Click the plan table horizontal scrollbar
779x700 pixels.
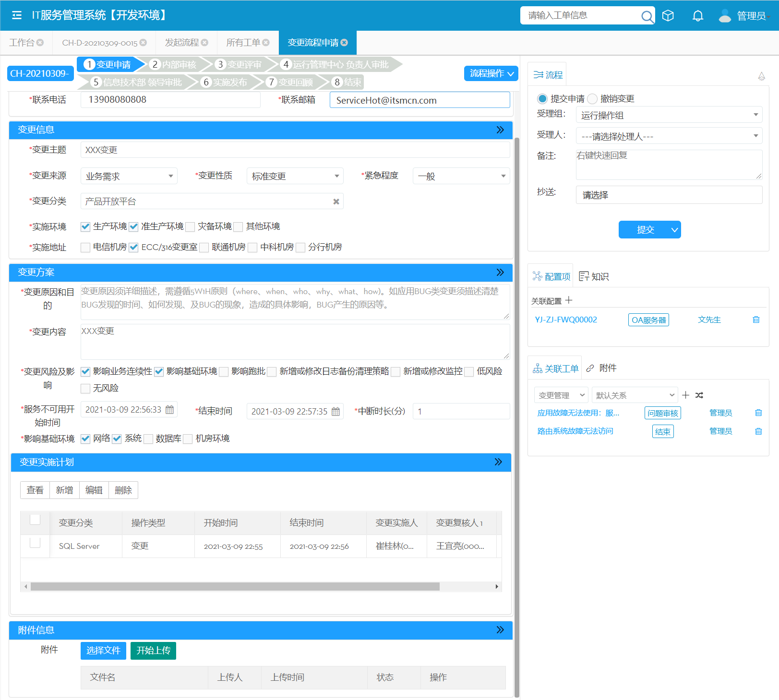[235, 587]
